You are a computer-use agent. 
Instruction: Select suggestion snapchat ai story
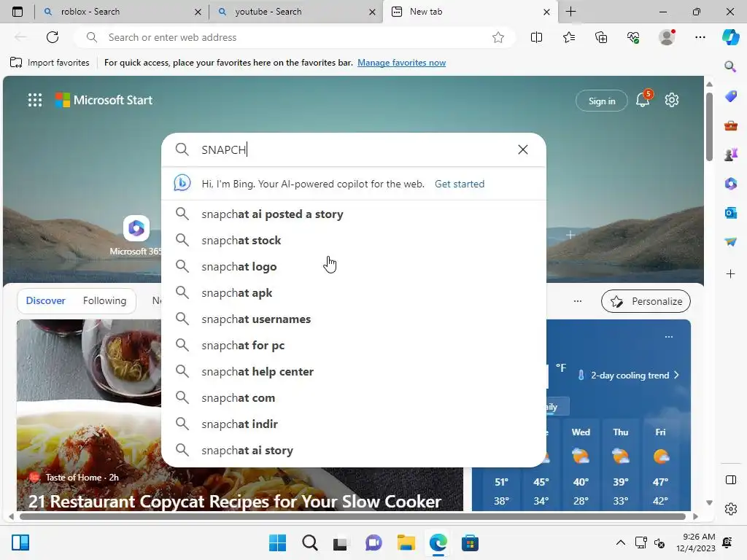click(354, 450)
